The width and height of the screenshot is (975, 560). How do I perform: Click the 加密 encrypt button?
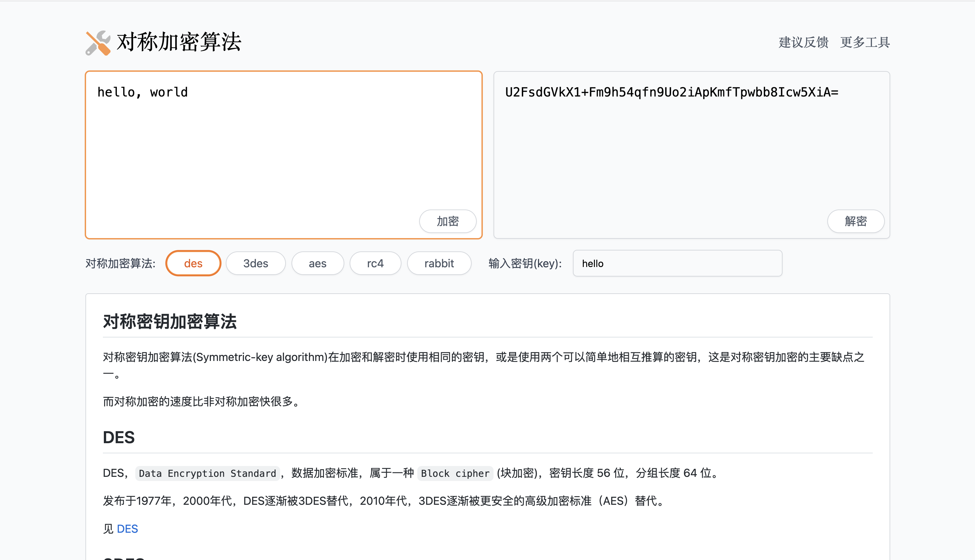pos(447,221)
